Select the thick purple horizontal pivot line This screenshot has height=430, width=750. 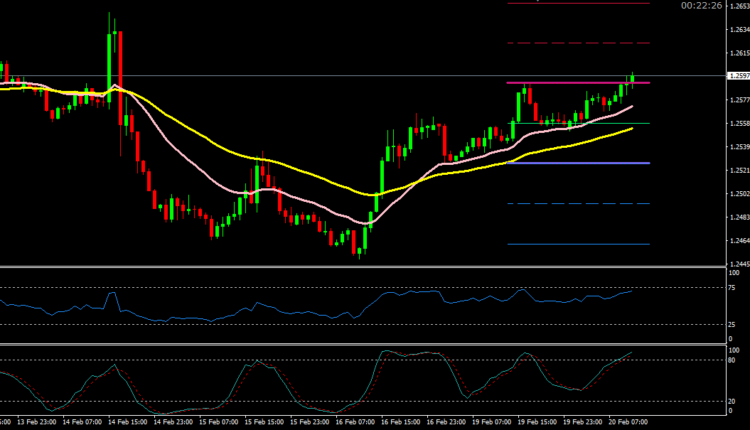click(x=578, y=163)
